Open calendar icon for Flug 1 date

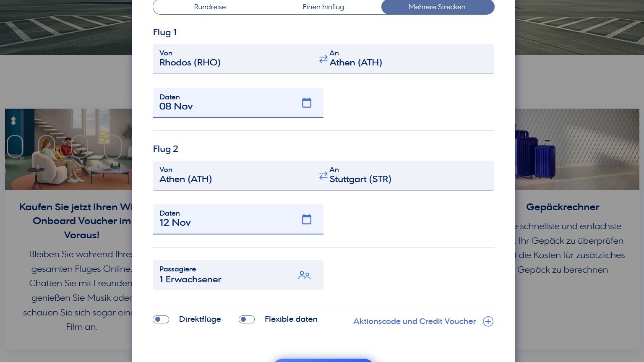pyautogui.click(x=307, y=103)
